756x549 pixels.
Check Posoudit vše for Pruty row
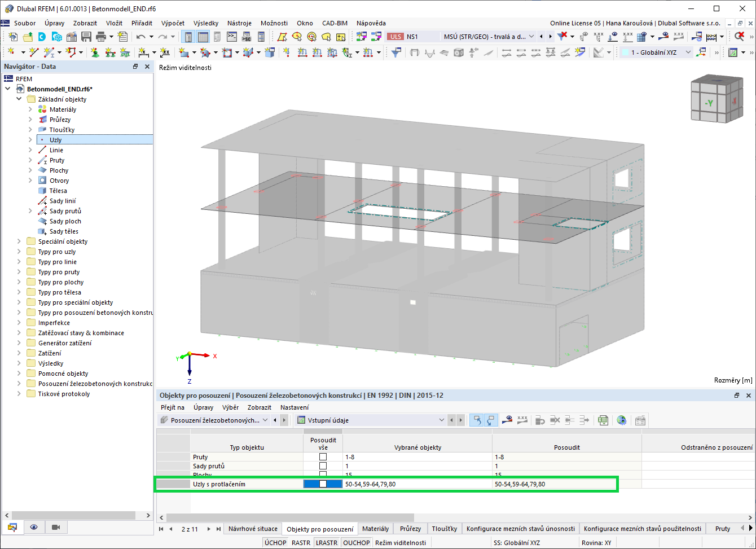[323, 456]
